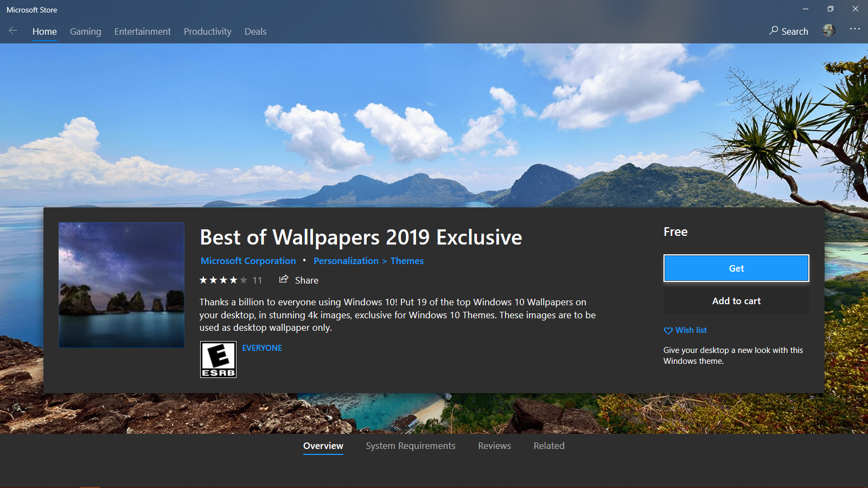
Task: Click the Free price label
Action: [x=675, y=232]
